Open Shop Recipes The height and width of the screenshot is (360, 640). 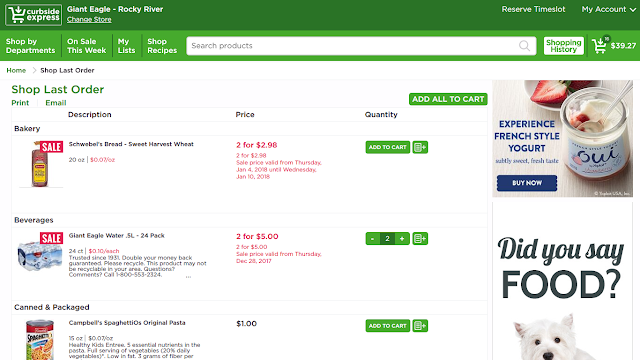[162, 46]
